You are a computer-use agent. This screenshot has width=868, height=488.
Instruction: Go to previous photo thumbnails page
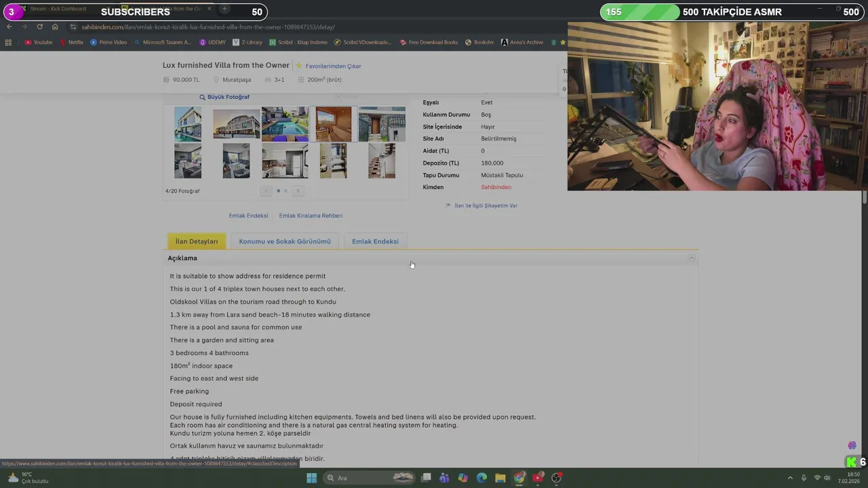266,191
